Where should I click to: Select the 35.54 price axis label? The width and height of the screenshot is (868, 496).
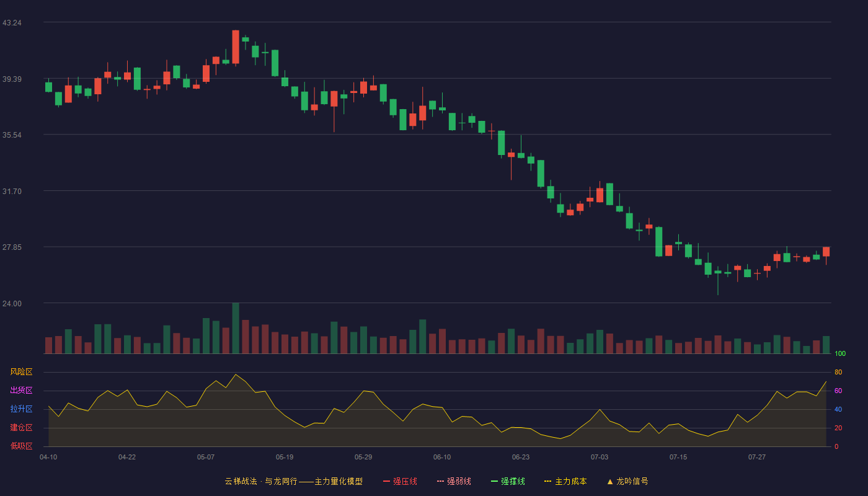tap(12, 135)
